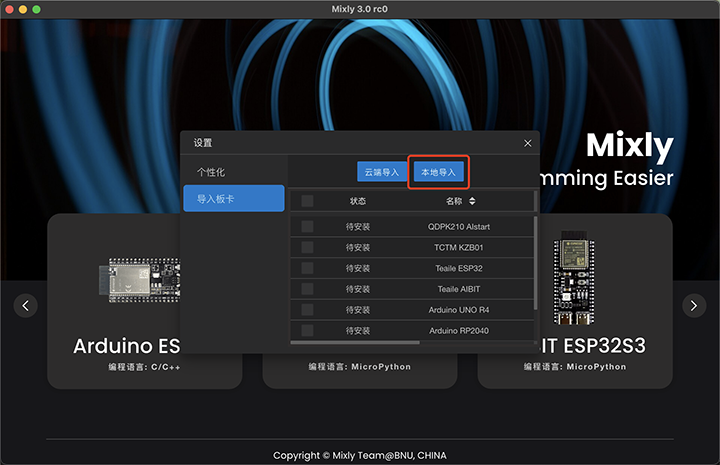Screen dimensions: 720x465
Task: Click 编程语言: MicroPython label on middle card
Action: (x=360, y=367)
